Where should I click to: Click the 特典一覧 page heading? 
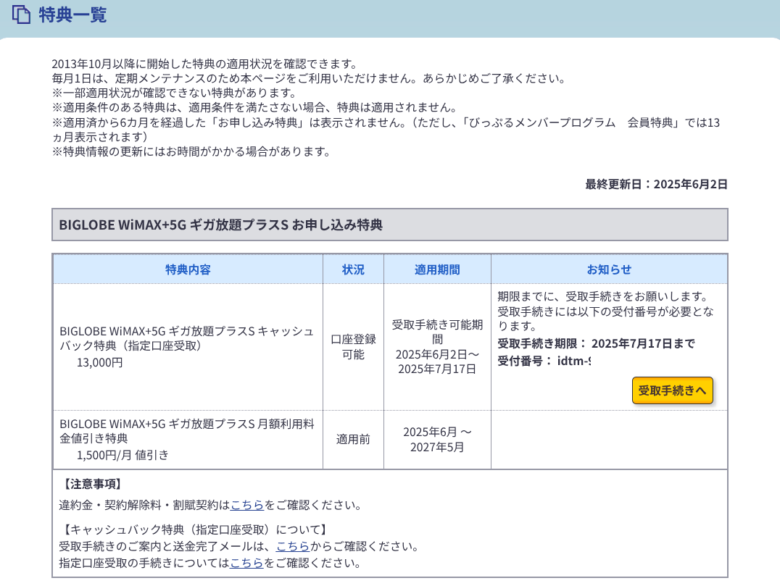point(73,14)
